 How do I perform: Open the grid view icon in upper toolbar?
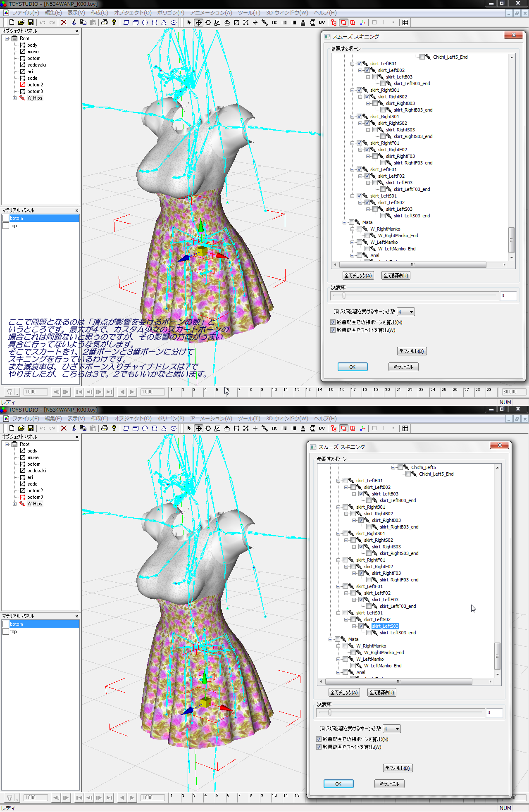click(405, 23)
